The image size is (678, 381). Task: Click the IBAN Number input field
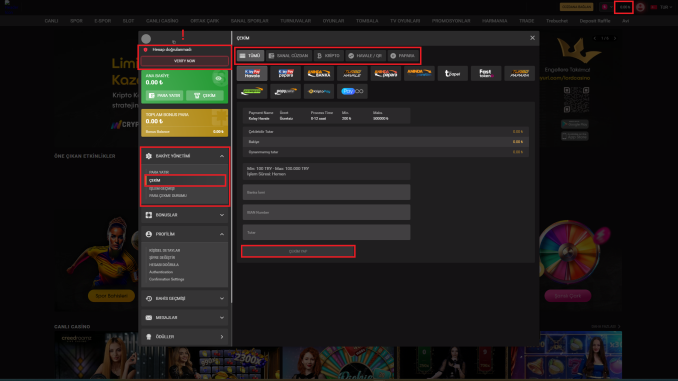point(326,212)
